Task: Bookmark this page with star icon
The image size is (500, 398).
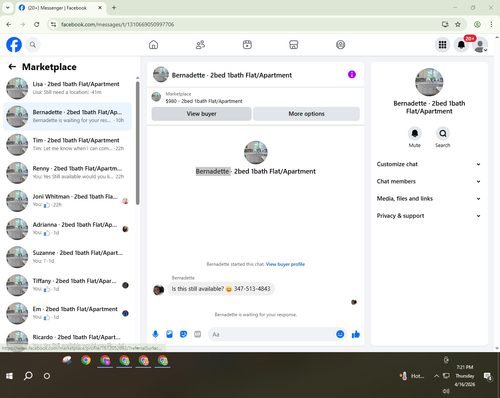Action: [x=458, y=24]
